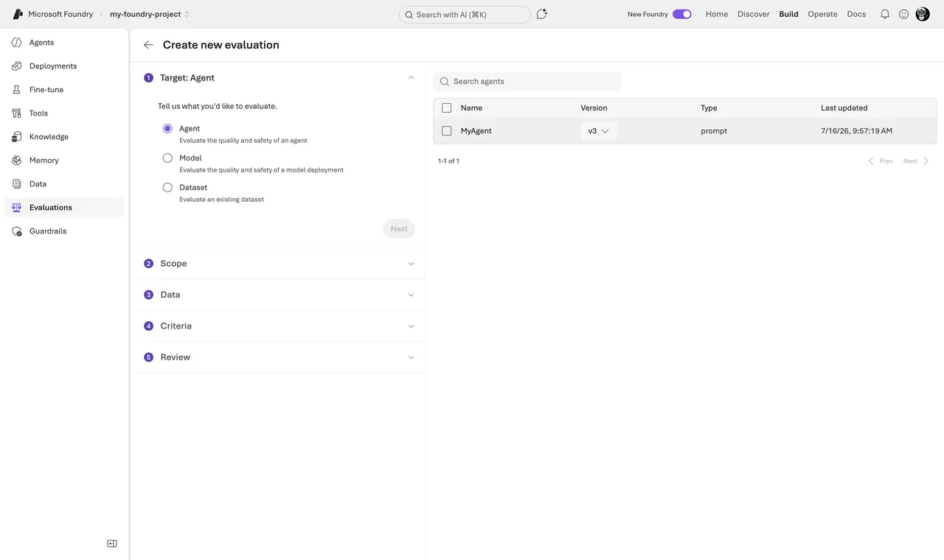Click the Knowledge database icon
944x560 pixels.
coord(16,137)
